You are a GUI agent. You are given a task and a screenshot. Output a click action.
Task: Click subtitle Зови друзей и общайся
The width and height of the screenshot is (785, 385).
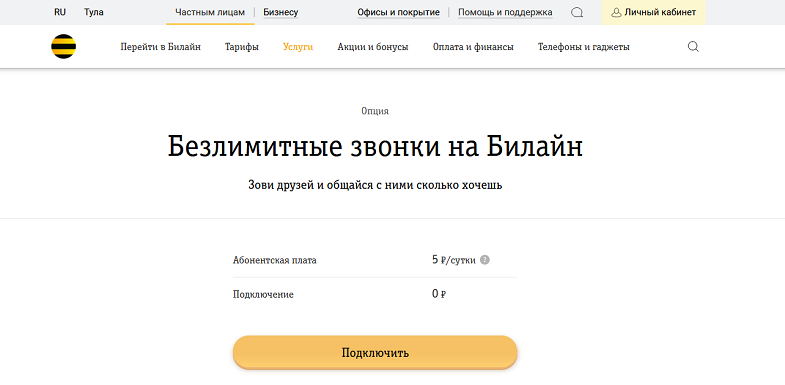tap(375, 185)
